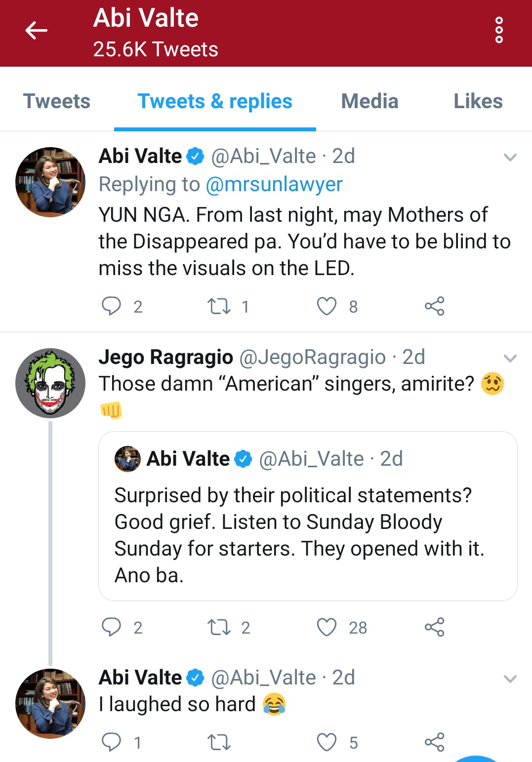This screenshot has width=532, height=762.
Task: Reply to the YUN NGA tweet
Action: 111,306
